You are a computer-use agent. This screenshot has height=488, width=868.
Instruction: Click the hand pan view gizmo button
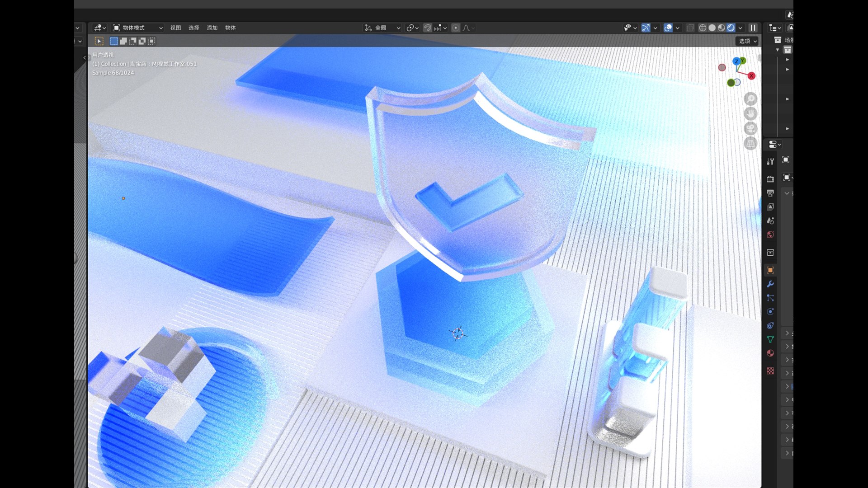coord(750,114)
